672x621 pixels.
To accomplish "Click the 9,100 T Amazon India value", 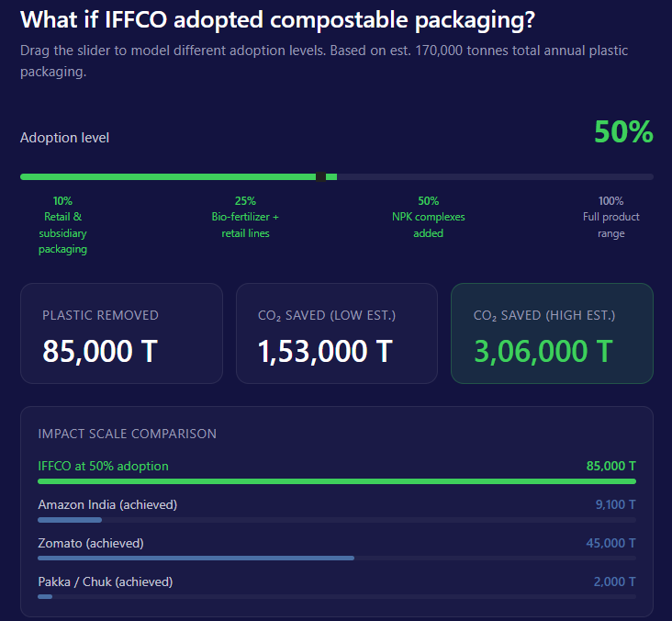I will [x=615, y=504].
